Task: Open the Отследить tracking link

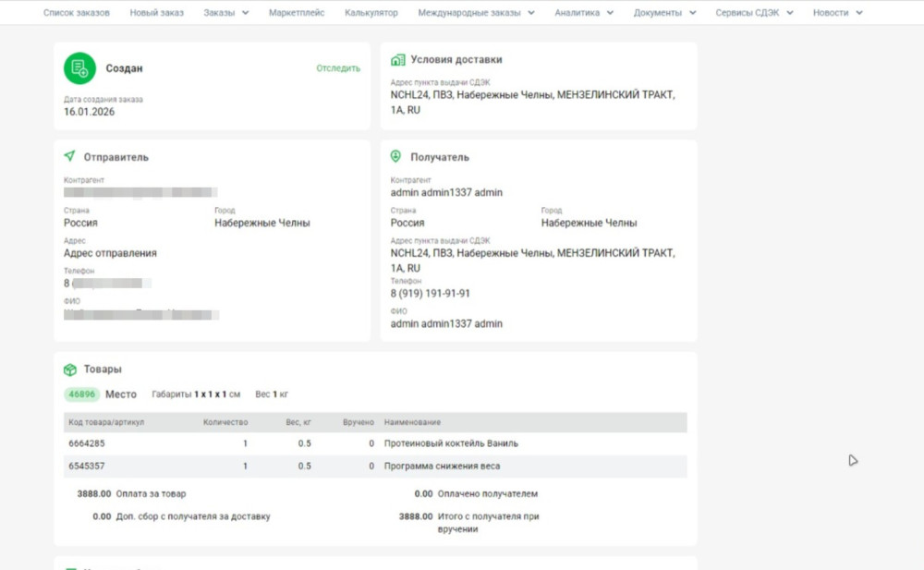Action: 338,68
